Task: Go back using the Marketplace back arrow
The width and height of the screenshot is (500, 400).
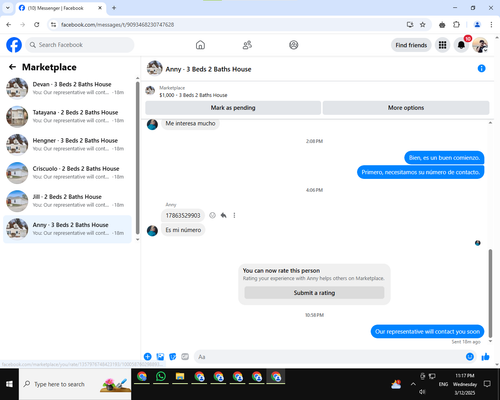Action: [13, 67]
